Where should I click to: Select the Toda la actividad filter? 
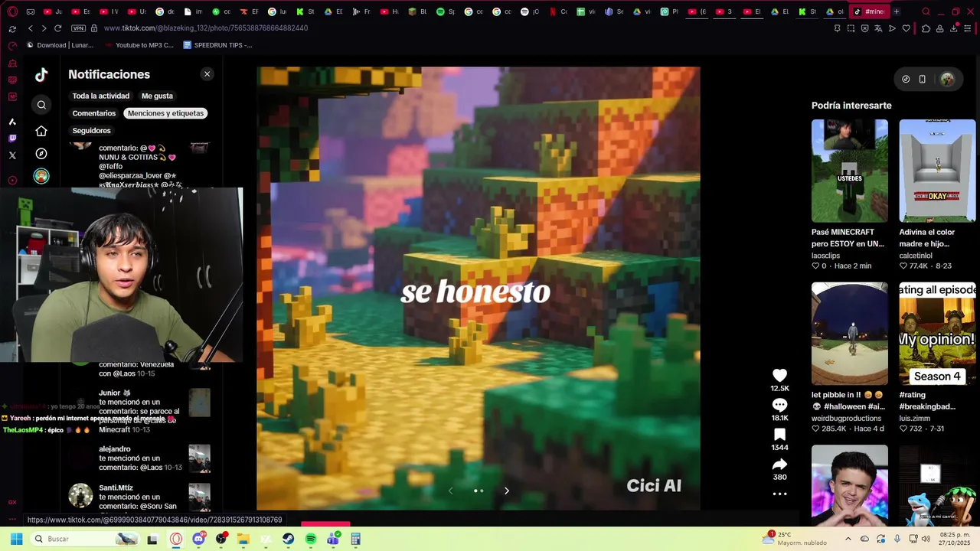[x=101, y=96]
